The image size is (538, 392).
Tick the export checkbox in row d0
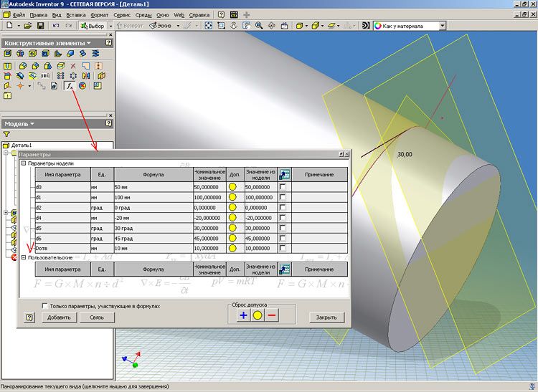click(283, 187)
